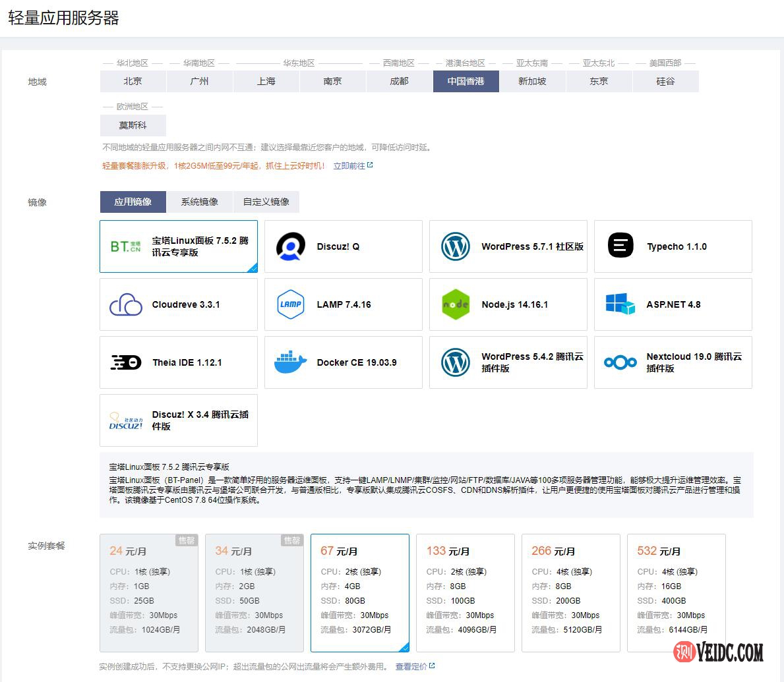
Task: Select the WordPress 5.7.1 logo icon
Action: click(x=456, y=246)
